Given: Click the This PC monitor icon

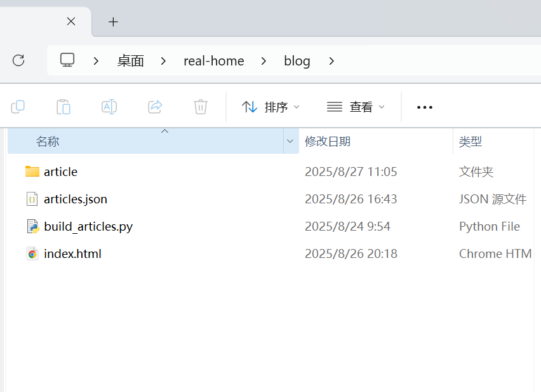Looking at the screenshot, I should pos(67,60).
